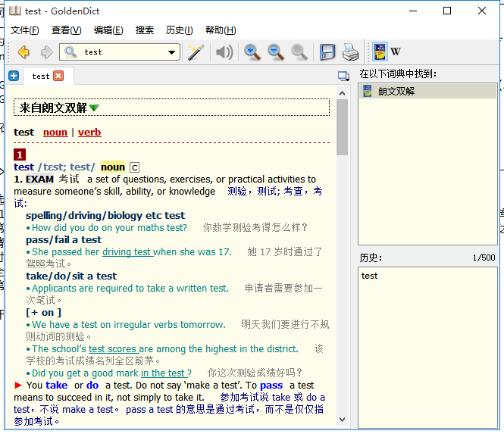Minimize the GoldenDict window
Screen dimensions: 504x434
point(413,11)
